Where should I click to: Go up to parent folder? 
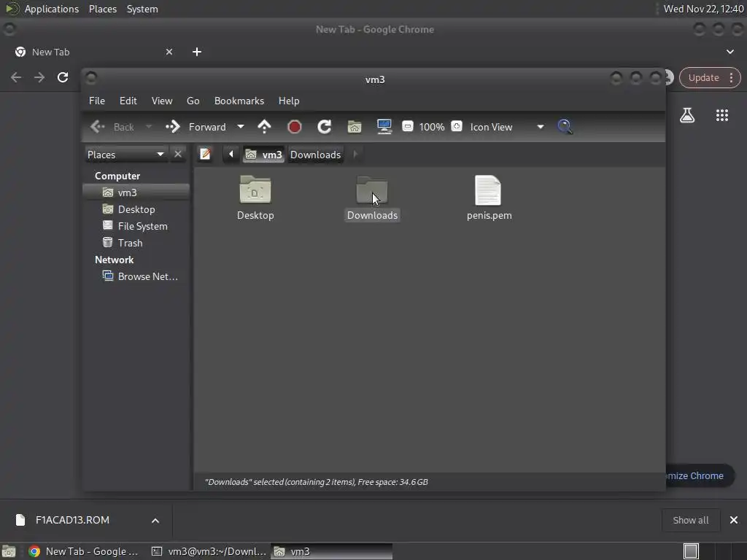[264, 127]
